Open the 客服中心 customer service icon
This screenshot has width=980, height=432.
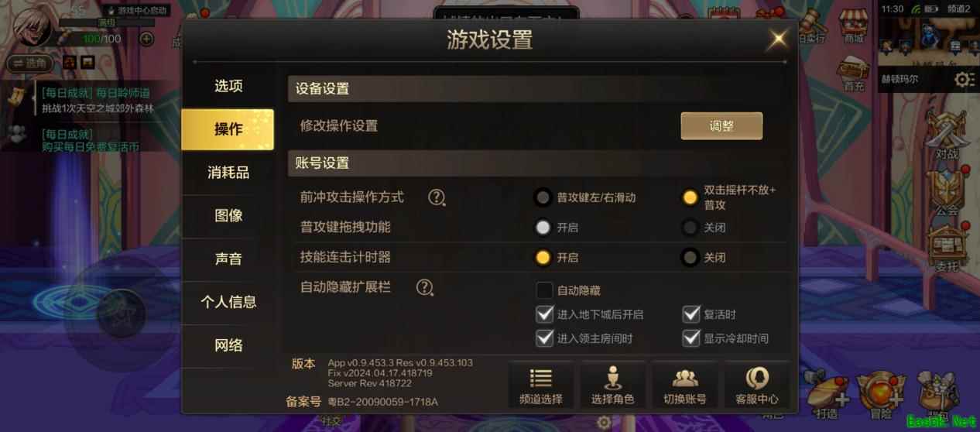click(757, 385)
